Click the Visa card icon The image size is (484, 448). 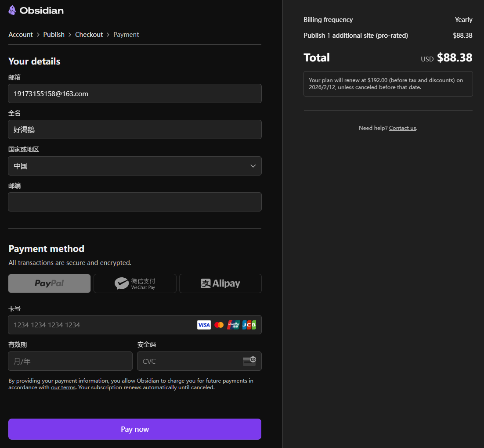click(x=204, y=325)
